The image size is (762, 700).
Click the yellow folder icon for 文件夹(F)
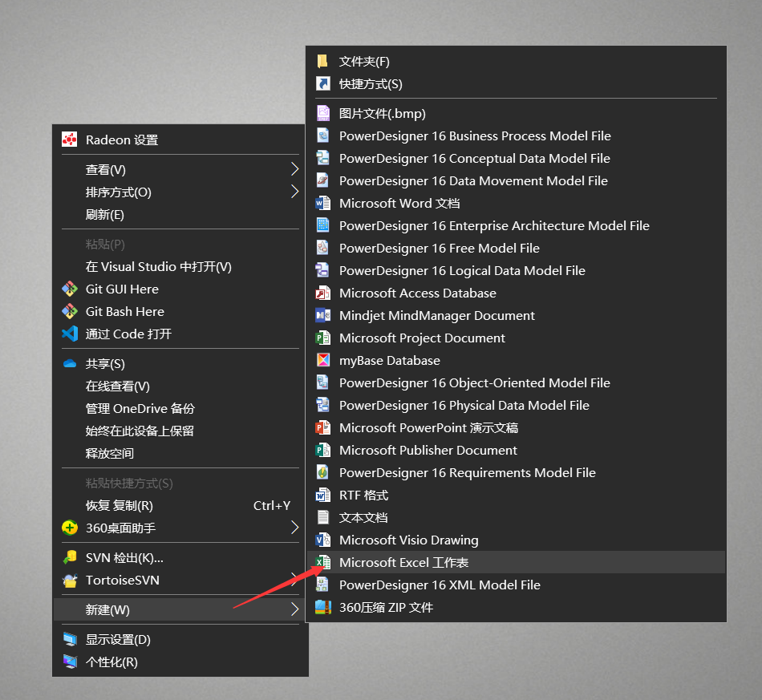pos(322,61)
